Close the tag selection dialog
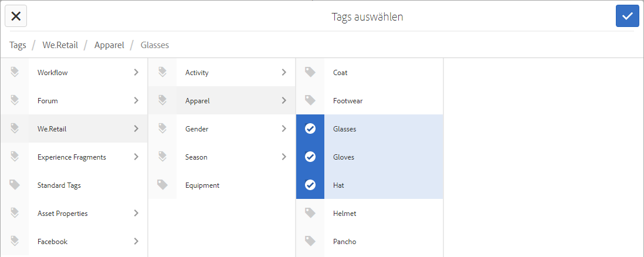644x257 pixels. (16, 16)
